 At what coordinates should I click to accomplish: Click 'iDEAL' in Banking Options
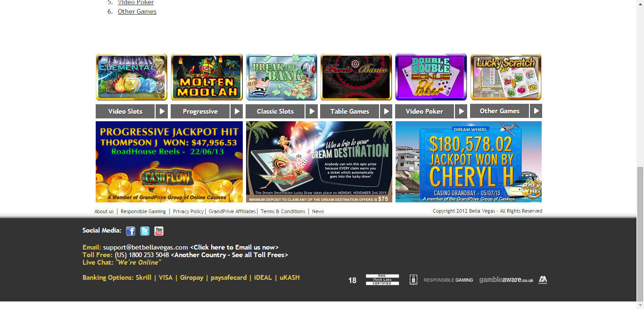263,277
